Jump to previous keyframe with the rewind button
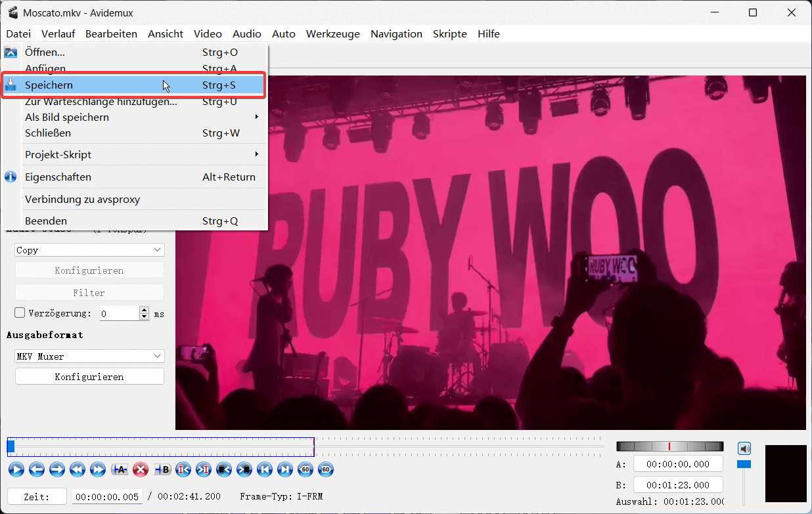Viewport: 812px width, 514px height. (x=78, y=469)
